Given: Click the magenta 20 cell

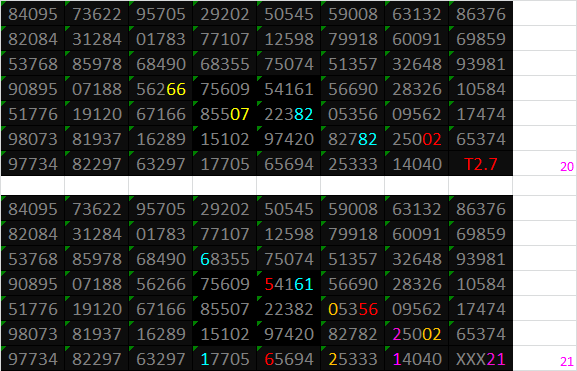Looking at the screenshot, I should click(x=545, y=164).
